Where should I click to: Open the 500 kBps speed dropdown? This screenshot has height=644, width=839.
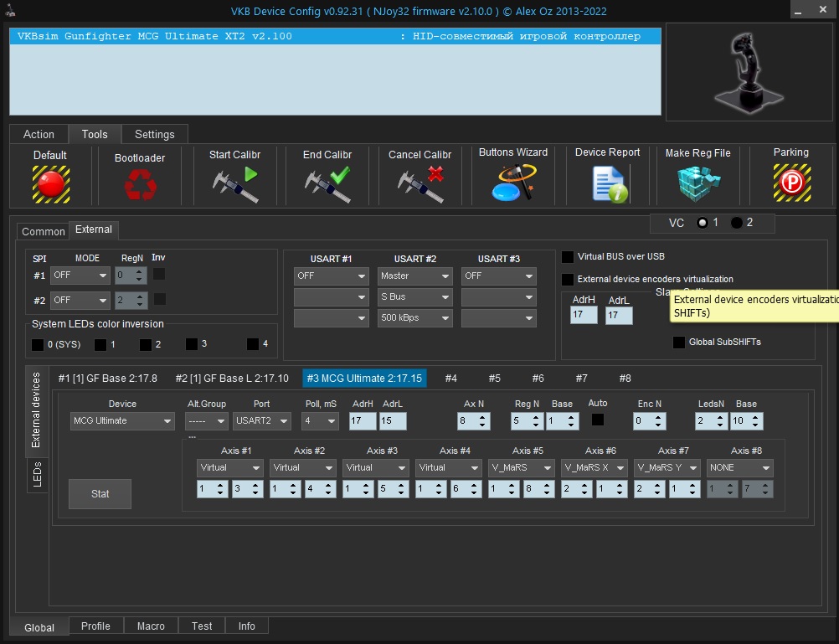(x=414, y=317)
